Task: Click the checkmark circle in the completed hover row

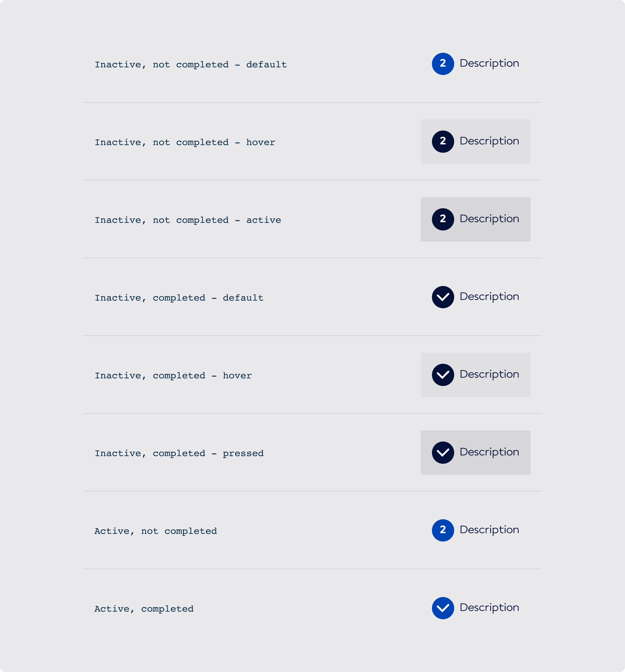Action: coord(443,375)
